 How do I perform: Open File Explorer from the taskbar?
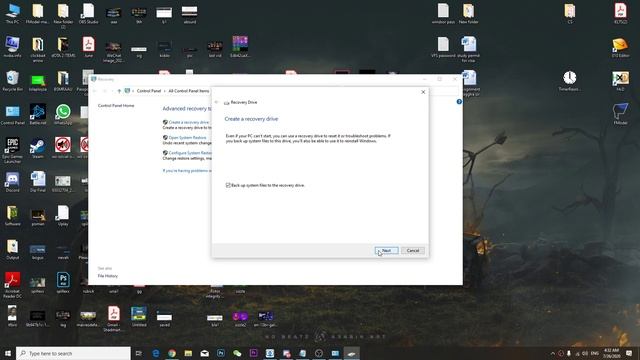(x=188, y=353)
